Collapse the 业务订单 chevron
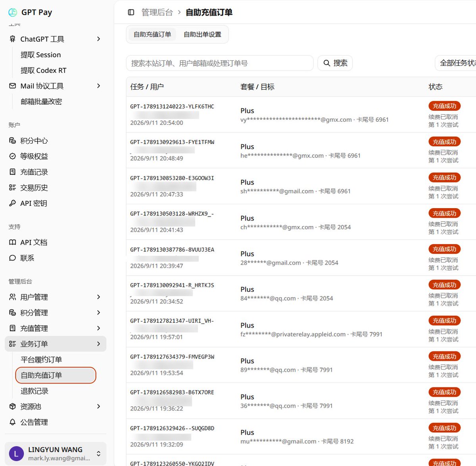The width and height of the screenshot is (476, 466). click(x=98, y=344)
